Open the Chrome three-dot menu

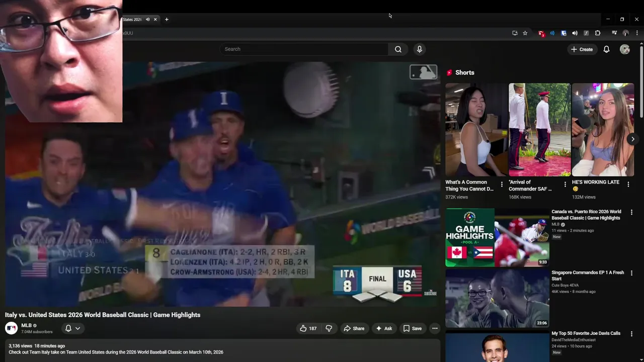pos(637,33)
